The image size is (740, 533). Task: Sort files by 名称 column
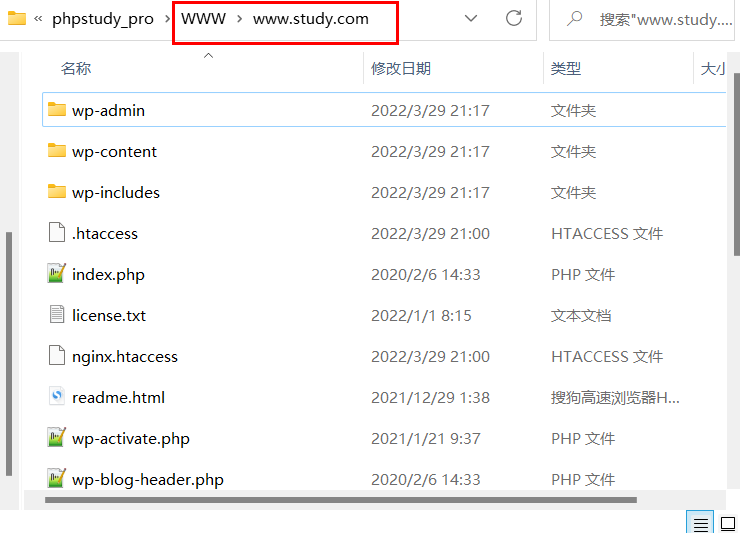coord(76,68)
